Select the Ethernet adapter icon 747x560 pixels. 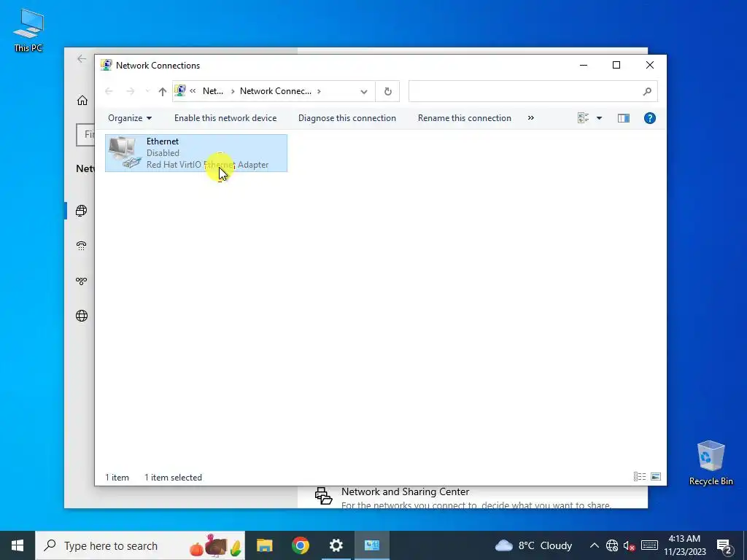coord(125,152)
